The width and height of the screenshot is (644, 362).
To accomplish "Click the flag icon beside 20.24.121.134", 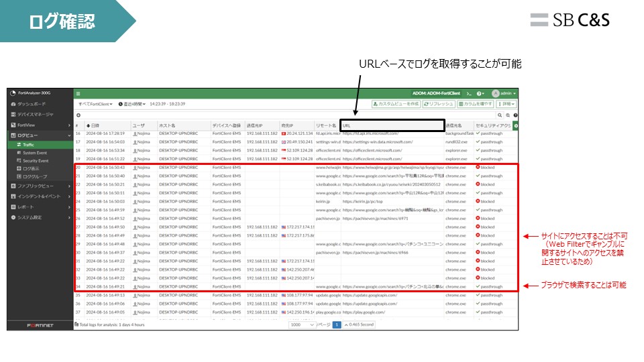I will (x=283, y=133).
